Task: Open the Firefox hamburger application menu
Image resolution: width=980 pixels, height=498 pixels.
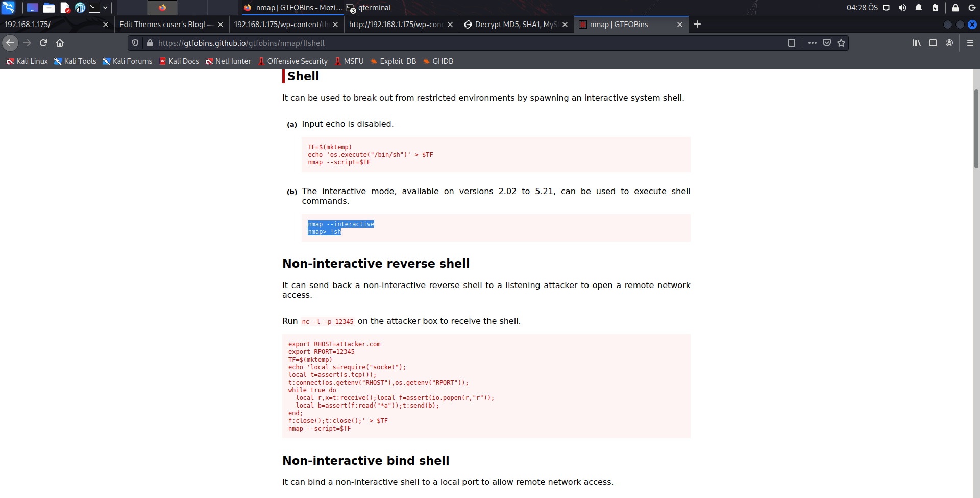Action: tap(970, 43)
